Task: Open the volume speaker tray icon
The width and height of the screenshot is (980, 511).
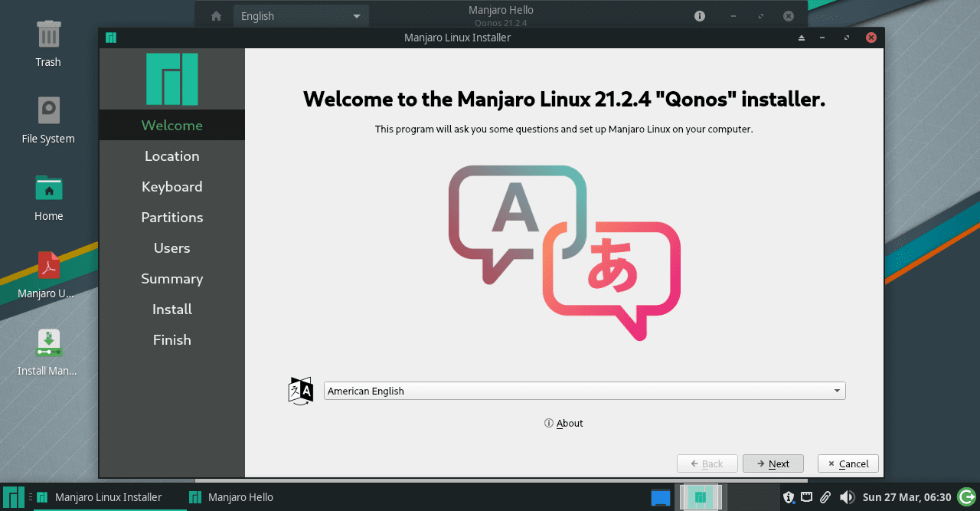Action: (847, 497)
